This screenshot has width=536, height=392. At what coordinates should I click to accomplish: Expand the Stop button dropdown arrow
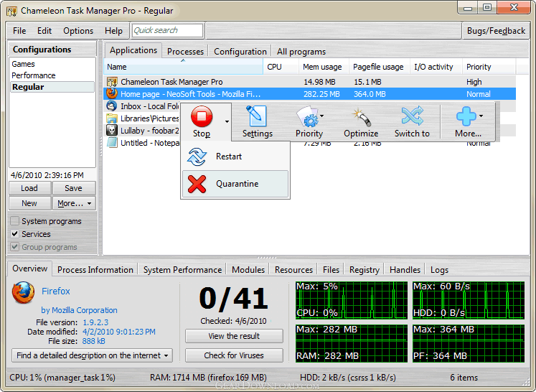[227, 121]
